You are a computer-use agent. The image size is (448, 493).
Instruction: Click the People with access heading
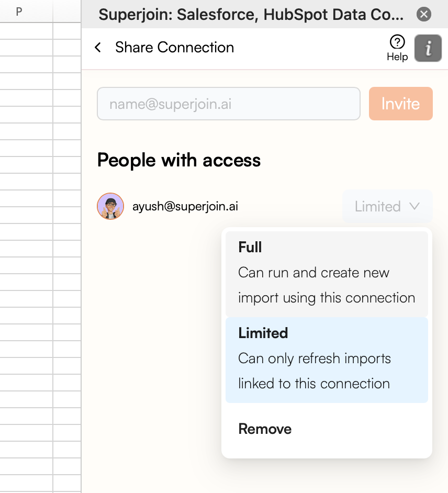(x=178, y=160)
